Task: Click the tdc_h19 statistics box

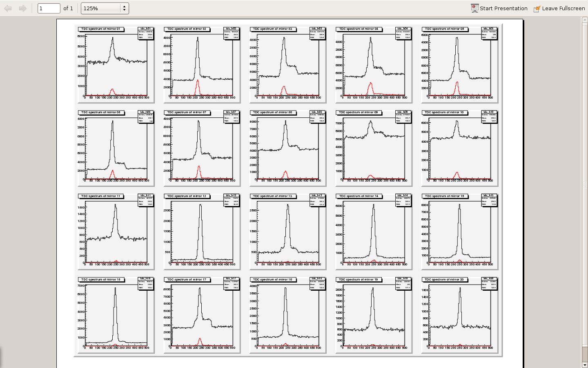Action: 403,284
